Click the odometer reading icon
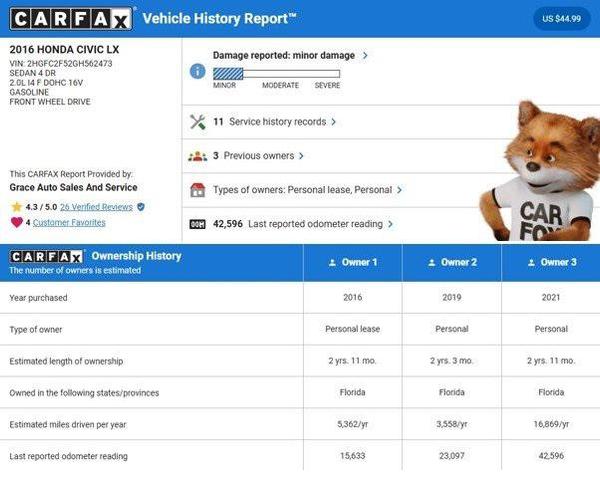The image size is (600, 480). [197, 224]
